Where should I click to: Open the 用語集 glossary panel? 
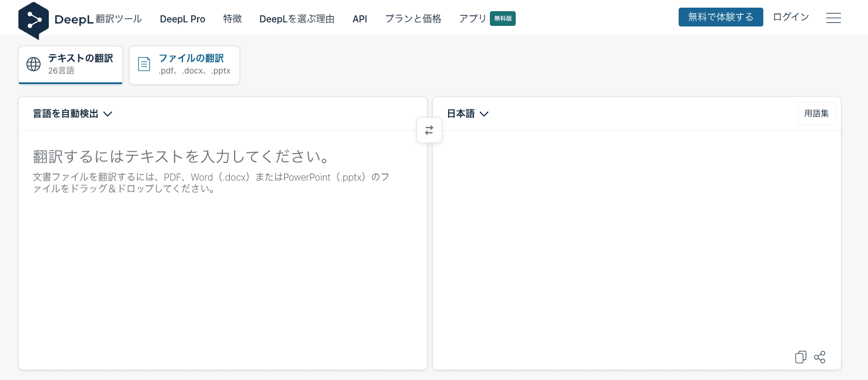pyautogui.click(x=816, y=114)
